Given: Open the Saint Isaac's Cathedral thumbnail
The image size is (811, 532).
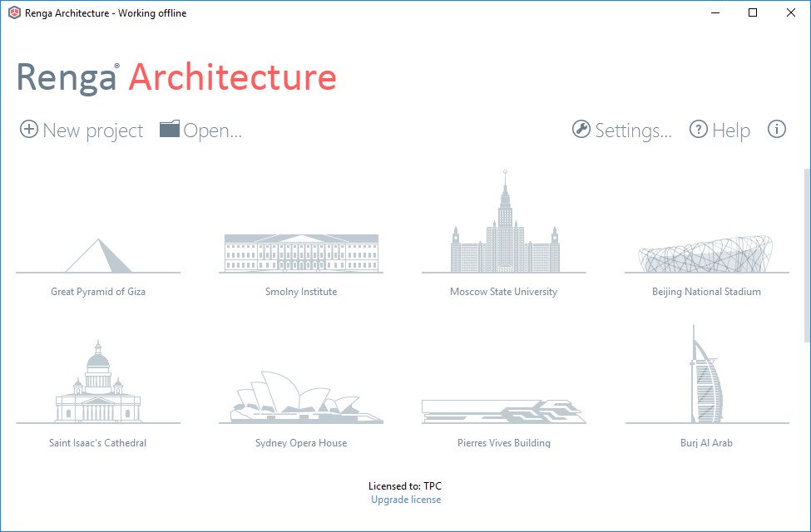Looking at the screenshot, I should (98, 382).
